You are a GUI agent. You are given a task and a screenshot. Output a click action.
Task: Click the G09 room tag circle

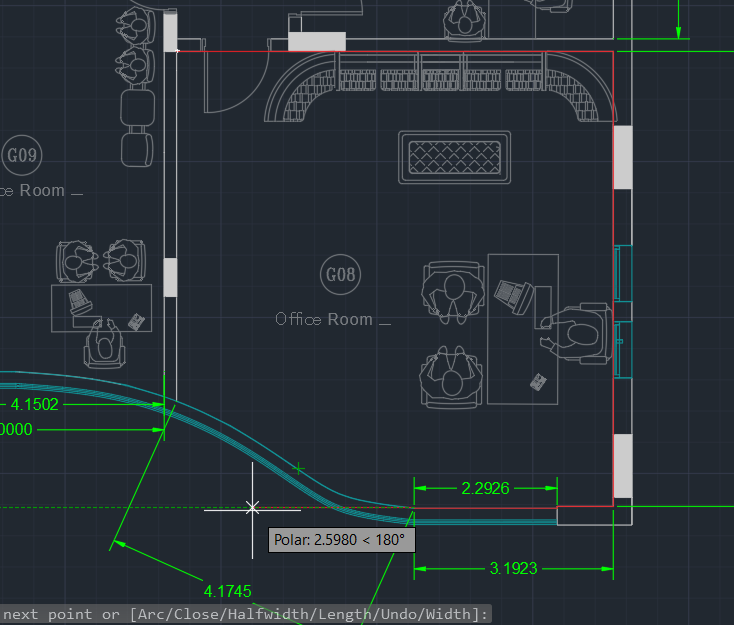[22, 155]
